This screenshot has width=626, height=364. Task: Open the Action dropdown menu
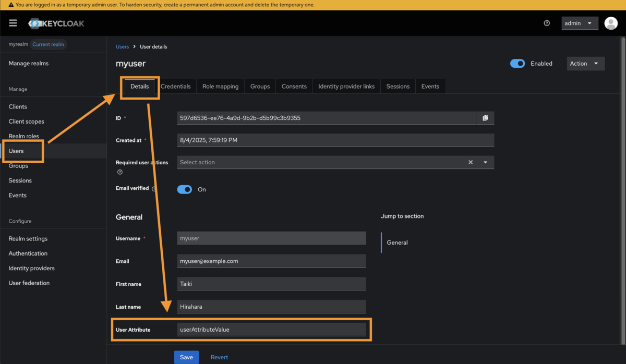click(x=586, y=64)
